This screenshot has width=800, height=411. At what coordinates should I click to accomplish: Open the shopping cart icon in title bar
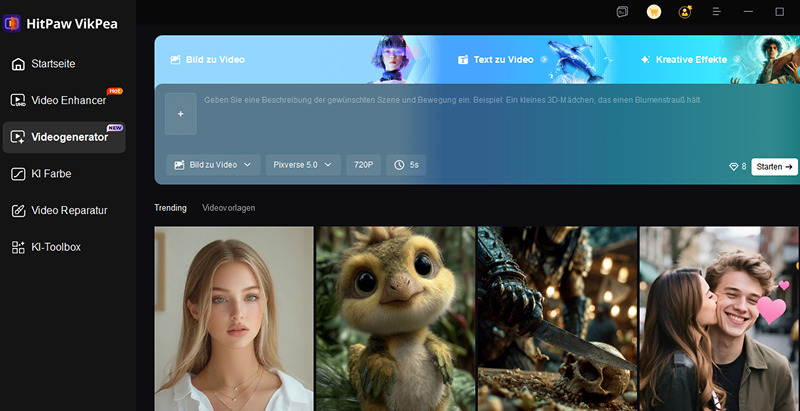[654, 12]
